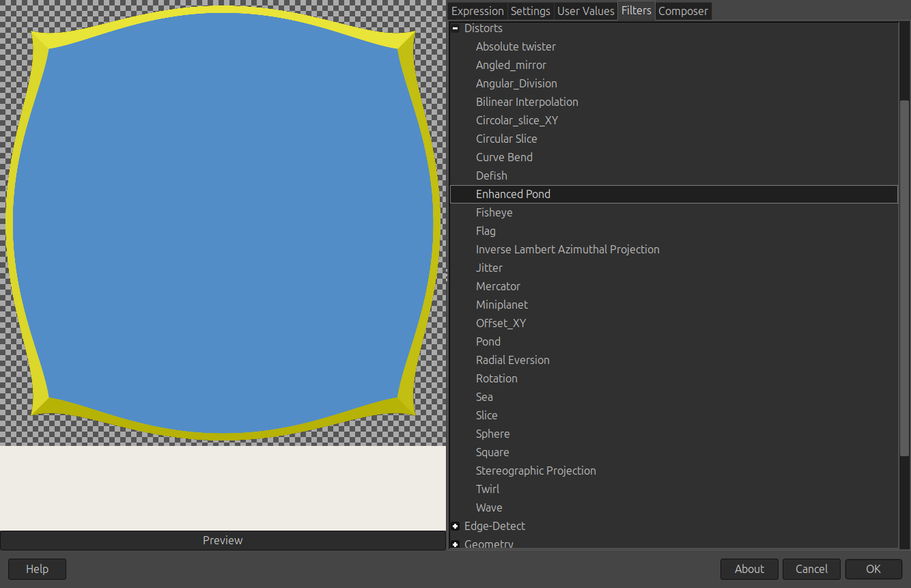The height and width of the screenshot is (588, 911).
Task: Switch to the Expression tab
Action: pos(477,11)
